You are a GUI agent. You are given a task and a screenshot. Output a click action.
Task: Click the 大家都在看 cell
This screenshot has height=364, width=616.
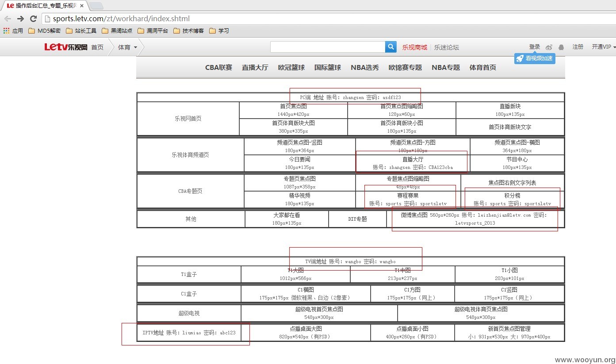[x=287, y=219]
